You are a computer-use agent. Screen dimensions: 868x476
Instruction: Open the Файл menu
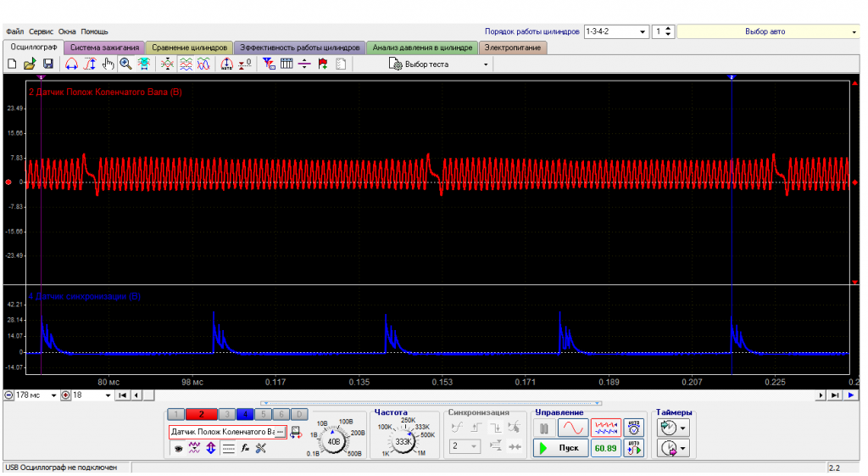(x=15, y=31)
